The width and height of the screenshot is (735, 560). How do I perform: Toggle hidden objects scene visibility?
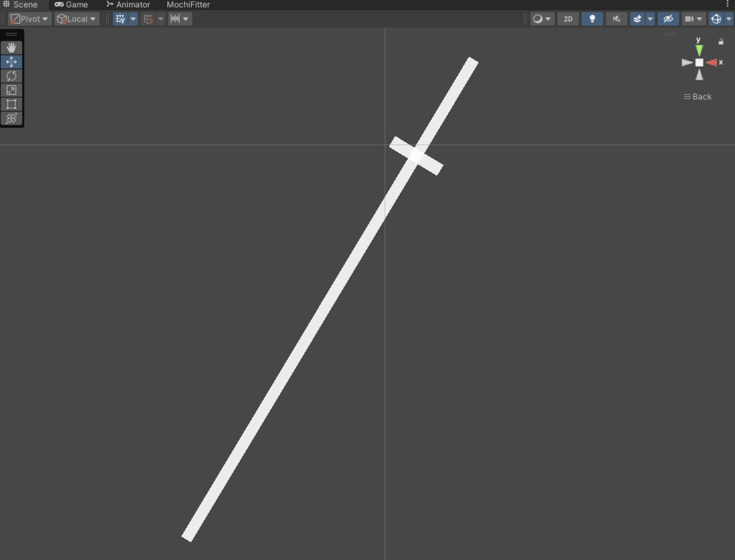(x=668, y=19)
